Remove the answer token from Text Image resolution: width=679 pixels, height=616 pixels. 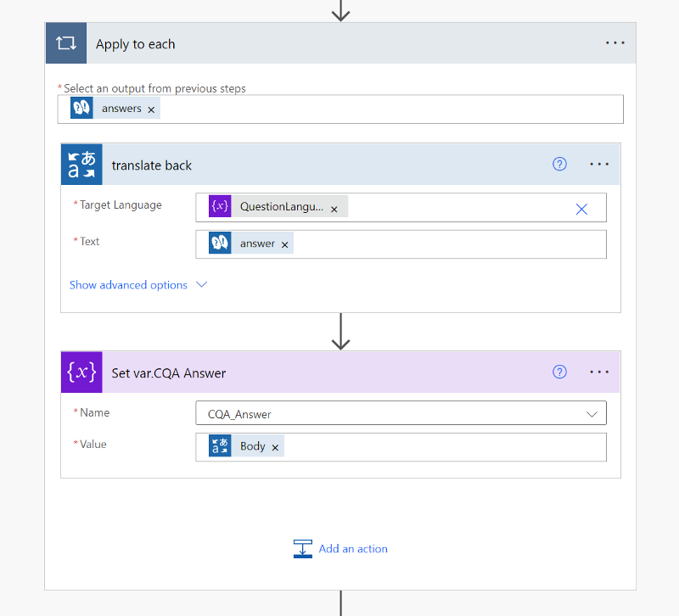(x=284, y=245)
